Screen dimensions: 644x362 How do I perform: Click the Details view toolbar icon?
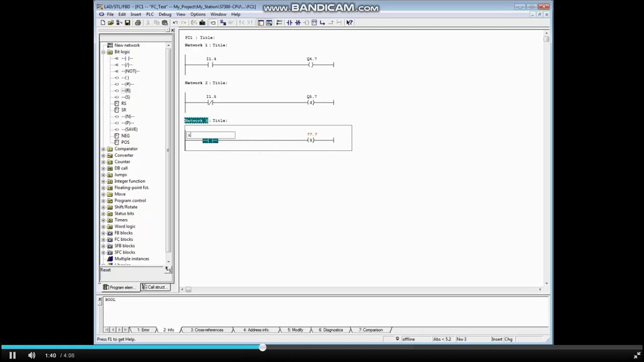(x=269, y=23)
